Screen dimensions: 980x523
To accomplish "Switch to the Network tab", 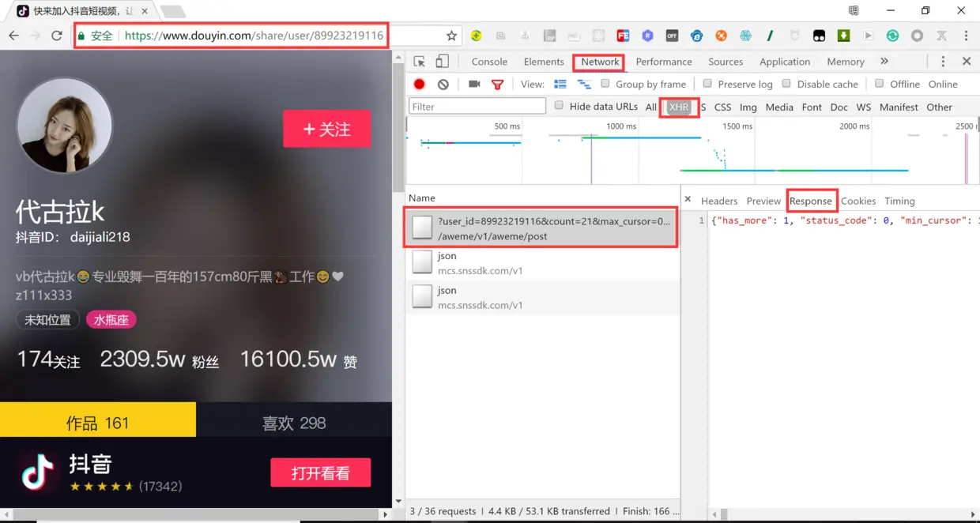I will coord(600,62).
